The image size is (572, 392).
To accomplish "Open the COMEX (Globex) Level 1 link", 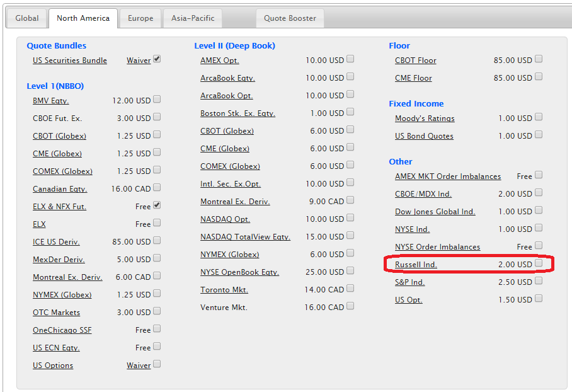I will coord(62,171).
